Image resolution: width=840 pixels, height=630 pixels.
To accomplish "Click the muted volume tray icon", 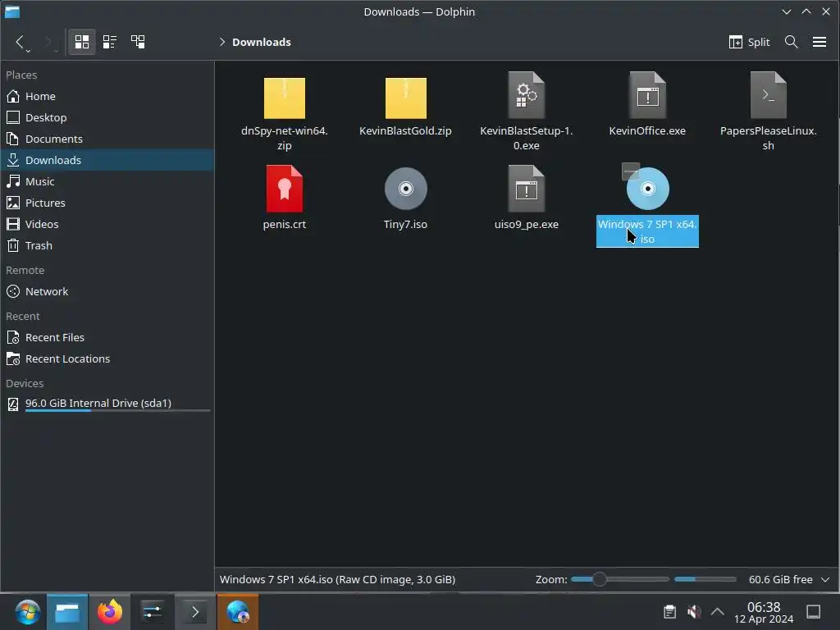I will (x=694, y=612).
